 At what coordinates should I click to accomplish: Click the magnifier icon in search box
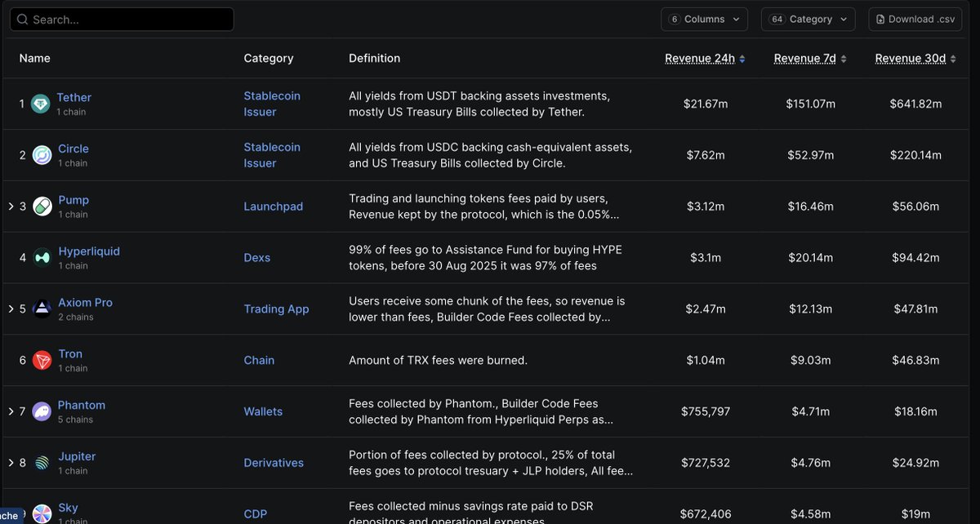point(22,20)
